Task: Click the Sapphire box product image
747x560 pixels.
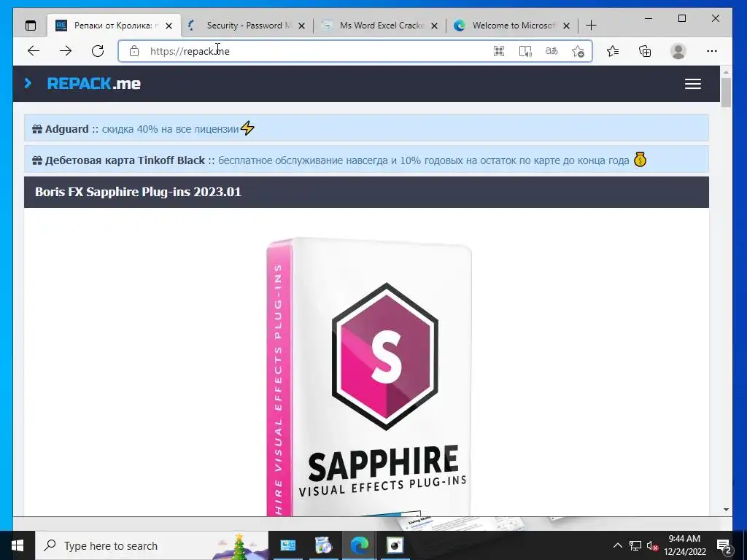Action: (369, 376)
